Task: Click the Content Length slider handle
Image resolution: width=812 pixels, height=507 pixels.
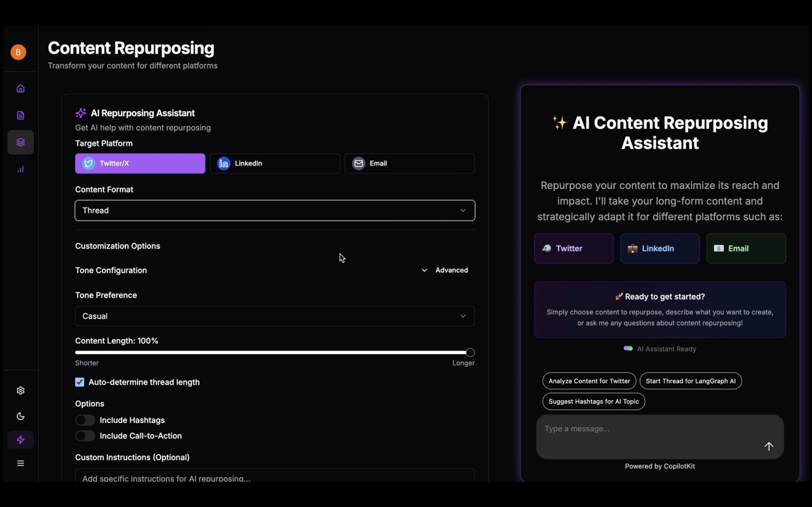Action: tap(470, 352)
